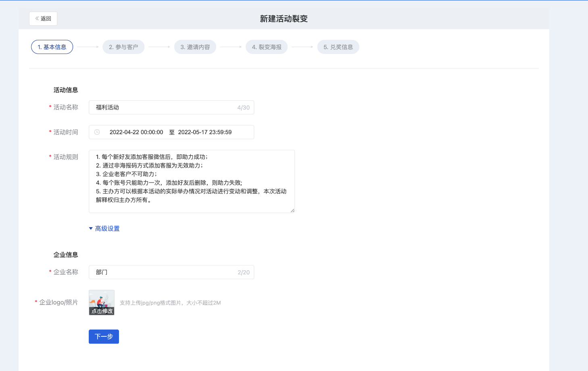
Task: Click the 活动名称 field label
Action: pyautogui.click(x=66, y=107)
